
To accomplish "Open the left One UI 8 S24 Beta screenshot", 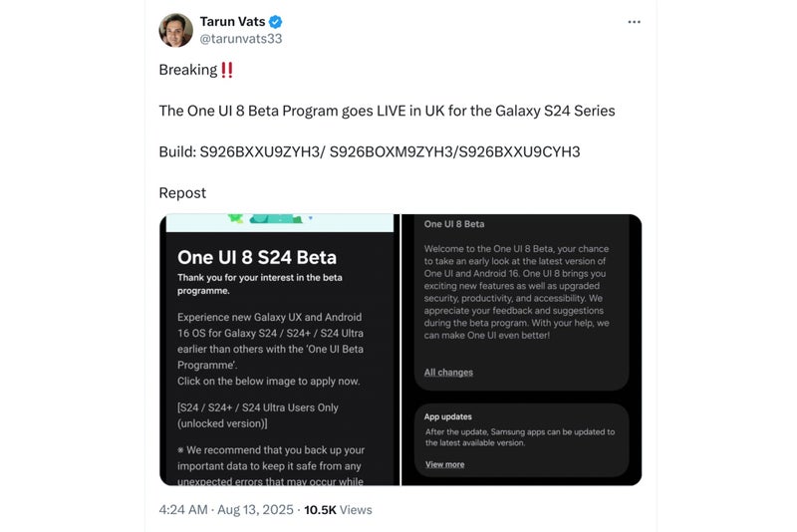I will click(279, 350).
